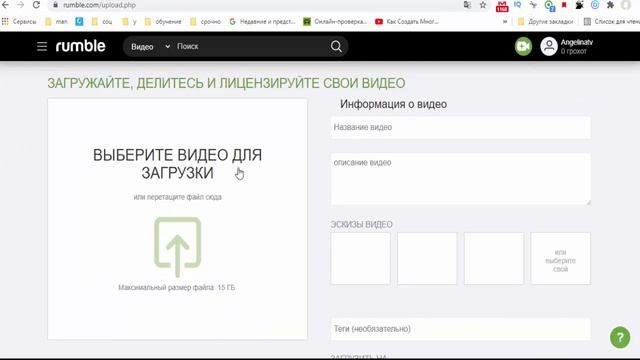Click the blue square bookmark icon
Image resolution: width=640 pixels, height=360 pixels.
pyautogui.click(x=79, y=22)
